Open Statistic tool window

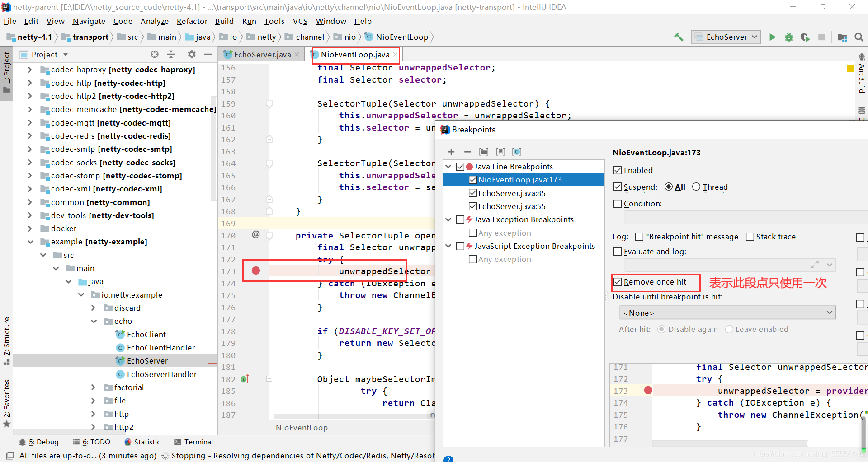tap(142, 442)
